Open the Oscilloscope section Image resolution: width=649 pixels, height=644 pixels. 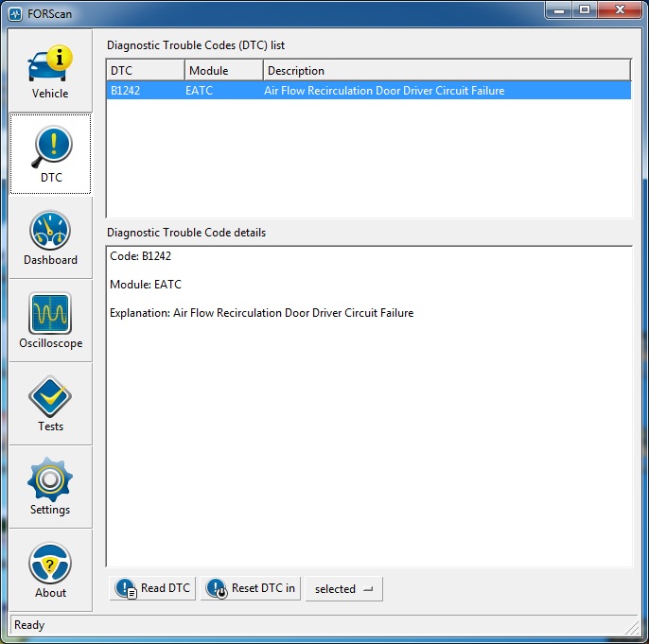50,321
